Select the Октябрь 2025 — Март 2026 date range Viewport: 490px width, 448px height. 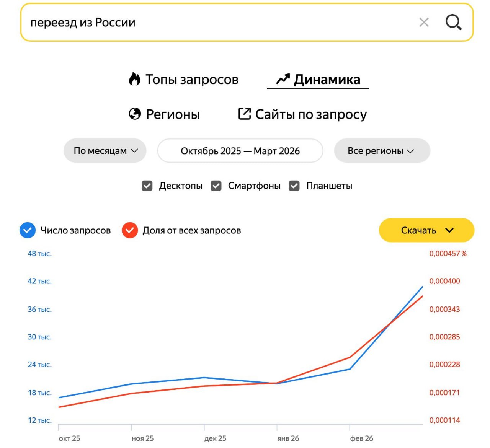240,151
